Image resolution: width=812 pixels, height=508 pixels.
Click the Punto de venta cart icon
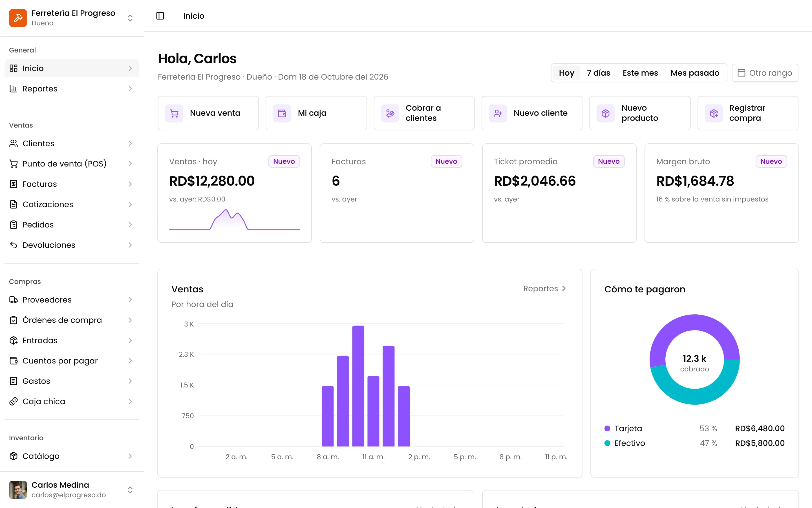[14, 164]
